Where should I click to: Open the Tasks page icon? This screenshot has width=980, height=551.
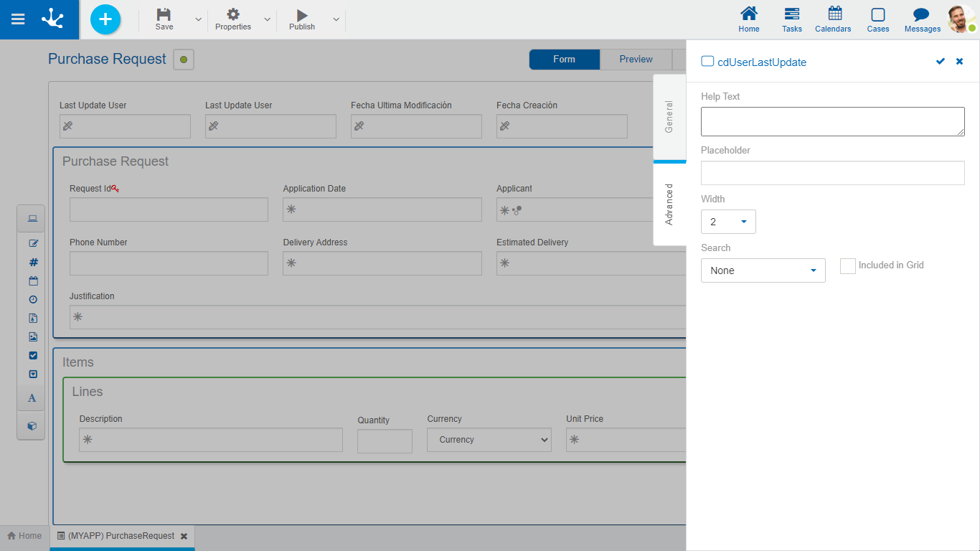(x=792, y=19)
